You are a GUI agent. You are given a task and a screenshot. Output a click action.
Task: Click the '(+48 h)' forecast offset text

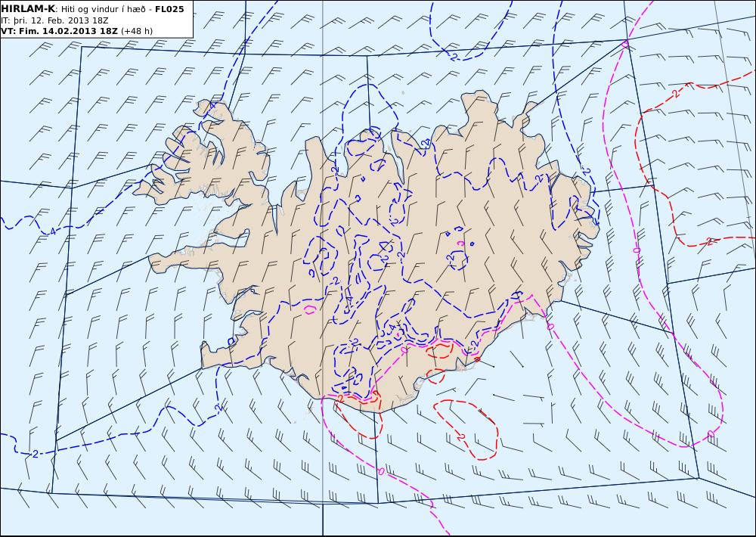click(137, 31)
